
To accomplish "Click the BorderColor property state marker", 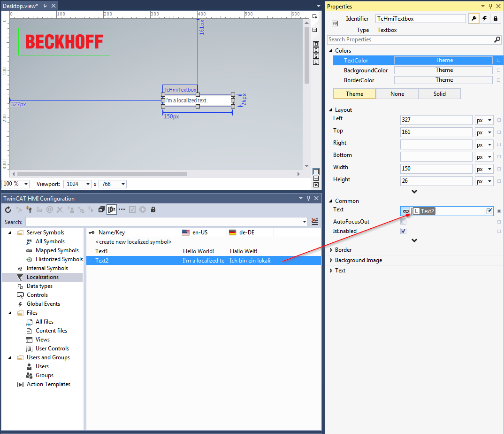I will (498, 80).
